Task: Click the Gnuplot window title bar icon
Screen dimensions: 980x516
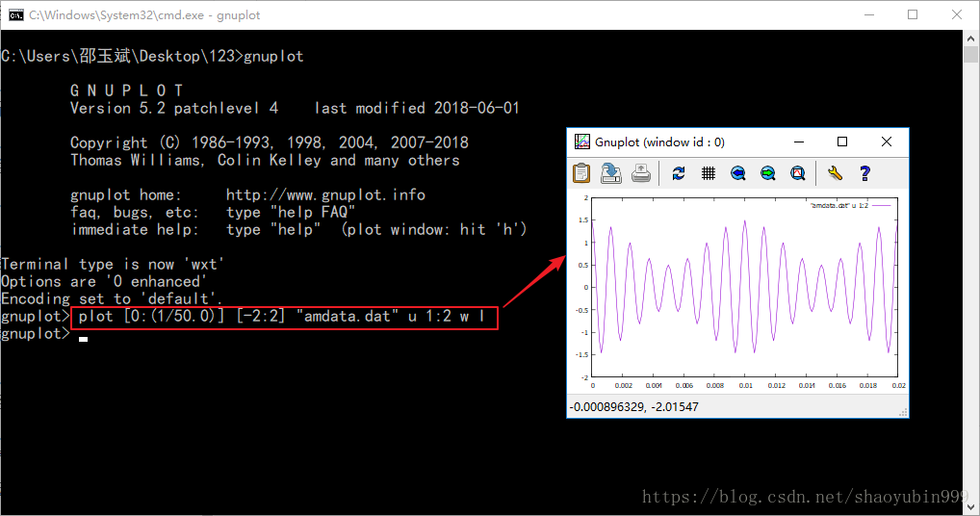Action: pyautogui.click(x=581, y=142)
